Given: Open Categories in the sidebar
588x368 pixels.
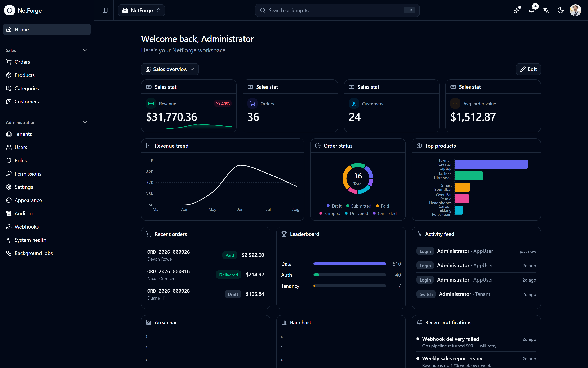Looking at the screenshot, I should [47, 88].
